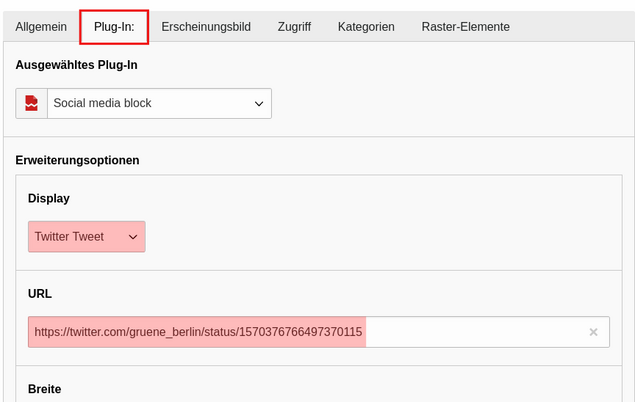Viewport: 635px width, 402px height.
Task: Switch to the Raster-Elemente tab
Action: (465, 27)
